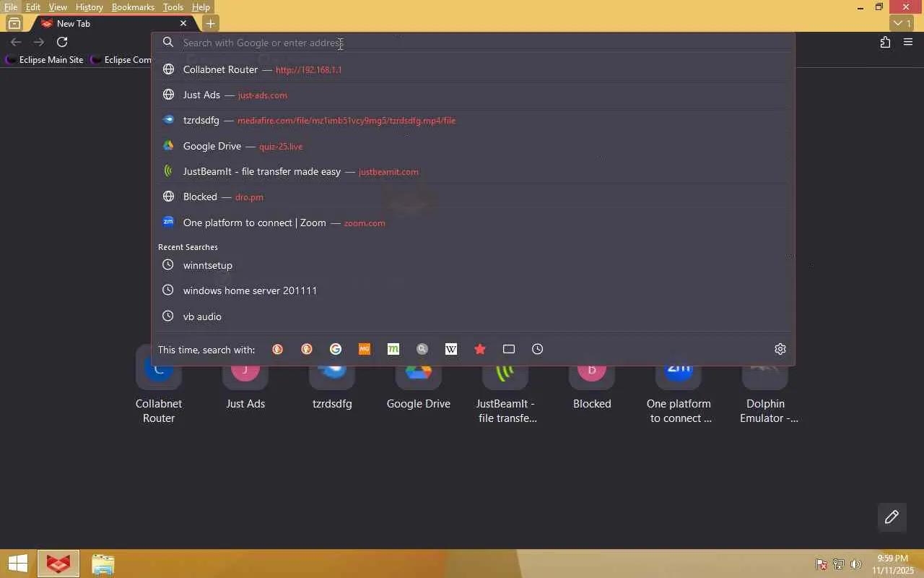The height and width of the screenshot is (578, 924).
Task: Open search settings gear in address dropdown
Action: 780,349
